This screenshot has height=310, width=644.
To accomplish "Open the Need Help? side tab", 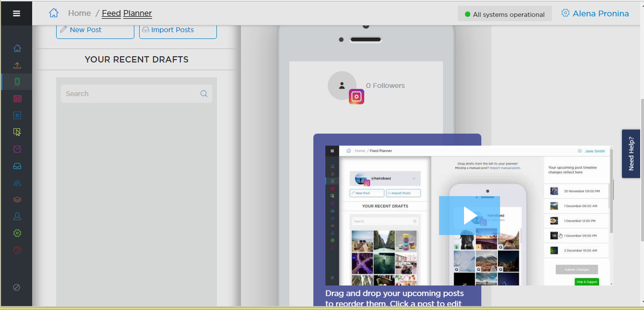I will point(631,154).
